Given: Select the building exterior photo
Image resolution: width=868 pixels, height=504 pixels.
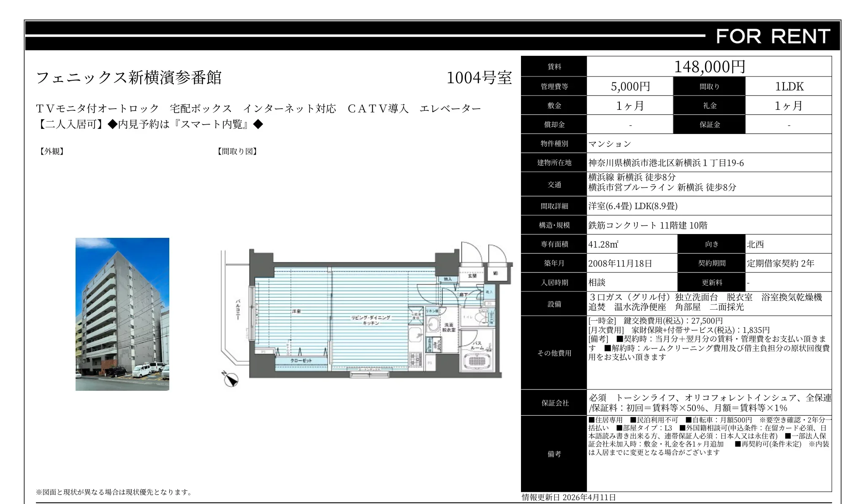Looking at the screenshot, I should (x=122, y=313).
